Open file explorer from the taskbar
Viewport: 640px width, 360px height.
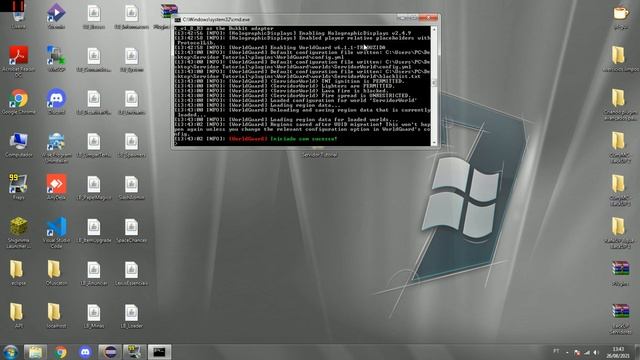(x=36, y=352)
